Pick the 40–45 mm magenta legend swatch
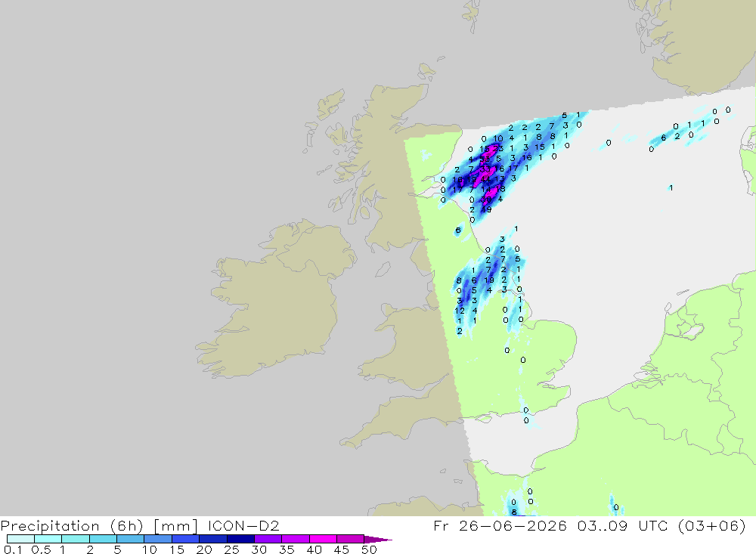Viewport: 756px width, 554px height. [x=323, y=539]
